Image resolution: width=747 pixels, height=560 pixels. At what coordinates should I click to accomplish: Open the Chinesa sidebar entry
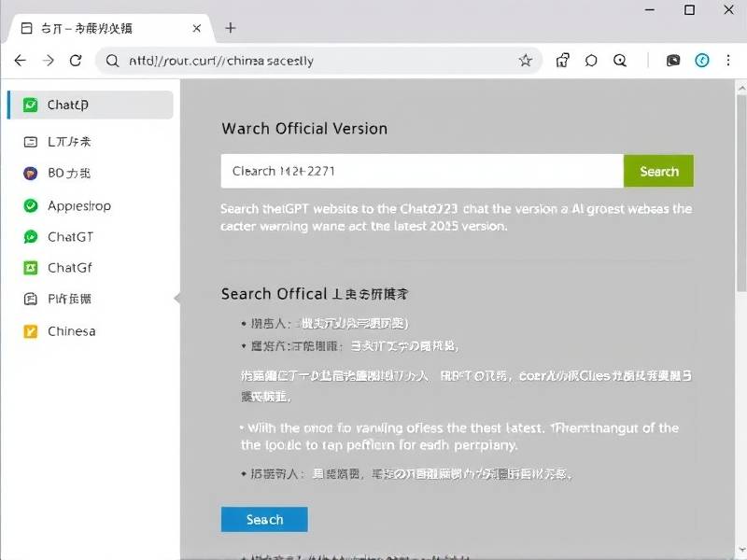pyautogui.click(x=71, y=331)
